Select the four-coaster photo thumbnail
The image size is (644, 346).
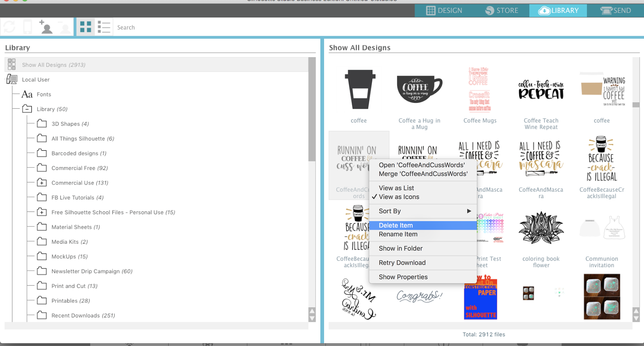point(602,297)
